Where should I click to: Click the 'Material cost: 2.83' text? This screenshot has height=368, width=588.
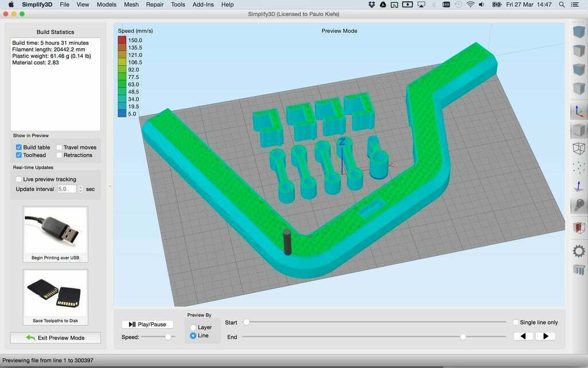(x=35, y=62)
